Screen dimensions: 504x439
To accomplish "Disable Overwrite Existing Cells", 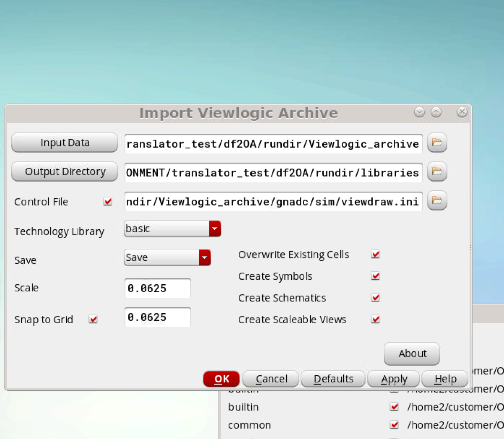I will click(x=375, y=254).
